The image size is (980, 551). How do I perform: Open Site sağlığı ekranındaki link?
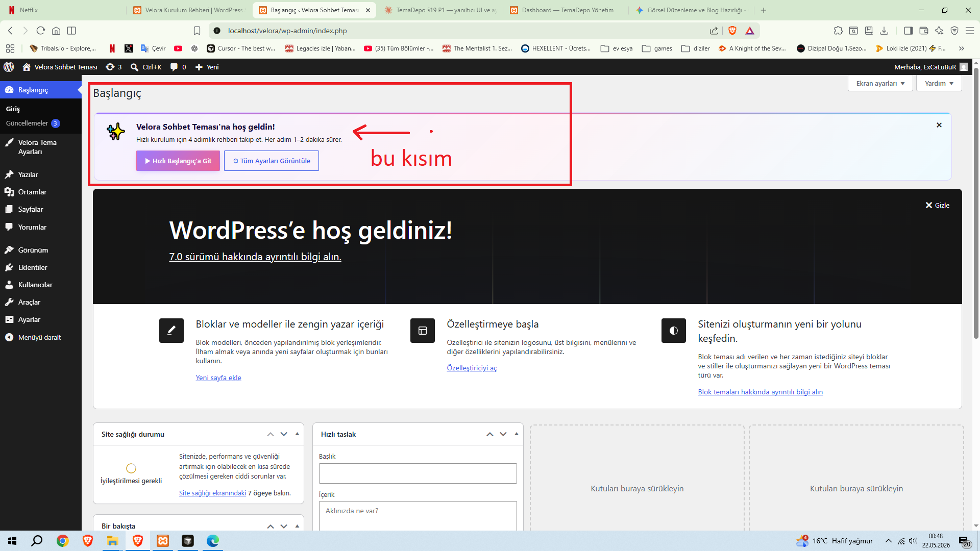(x=212, y=493)
